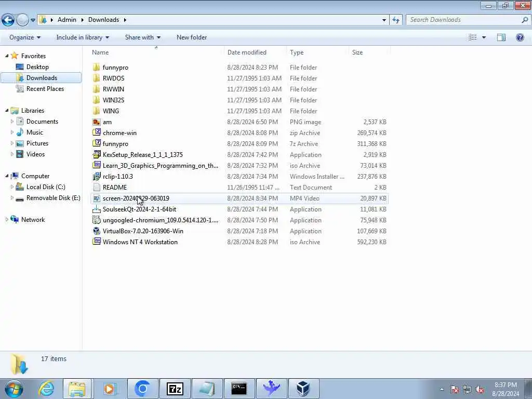Select Downloads in the navigation pane
This screenshot has width=532, height=399.
point(41,78)
